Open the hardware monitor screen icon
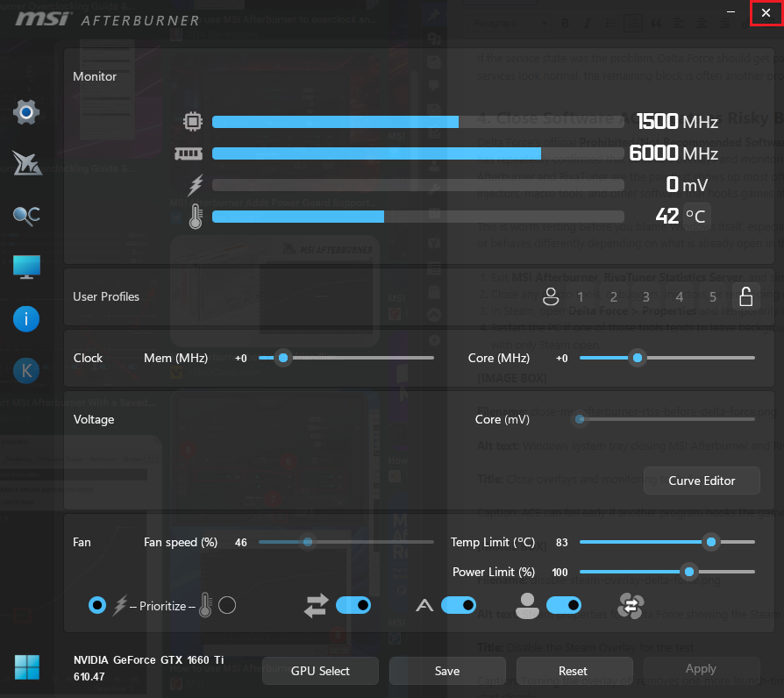784x698 pixels. tap(26, 267)
